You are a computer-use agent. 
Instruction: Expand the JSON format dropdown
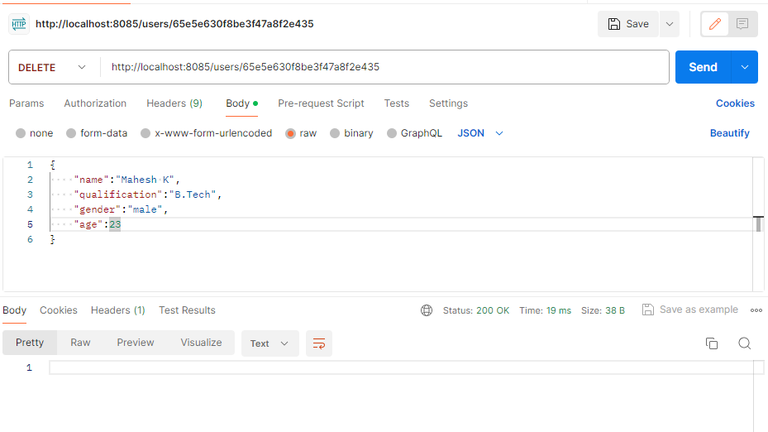[480, 133]
